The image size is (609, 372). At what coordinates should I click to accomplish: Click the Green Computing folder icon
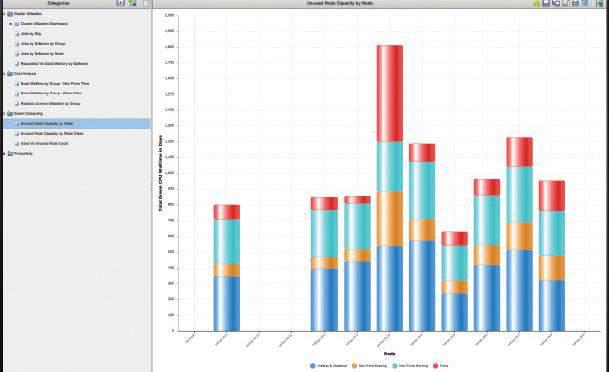coord(10,114)
